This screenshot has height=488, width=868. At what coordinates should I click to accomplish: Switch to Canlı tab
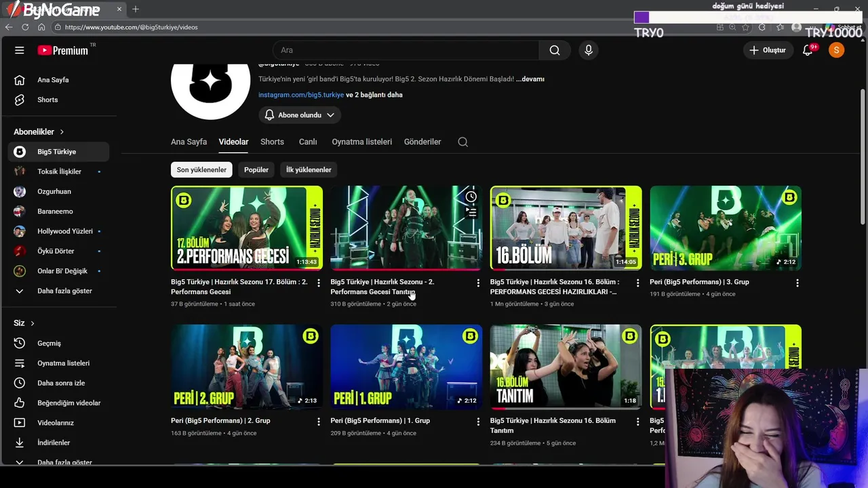click(x=308, y=142)
